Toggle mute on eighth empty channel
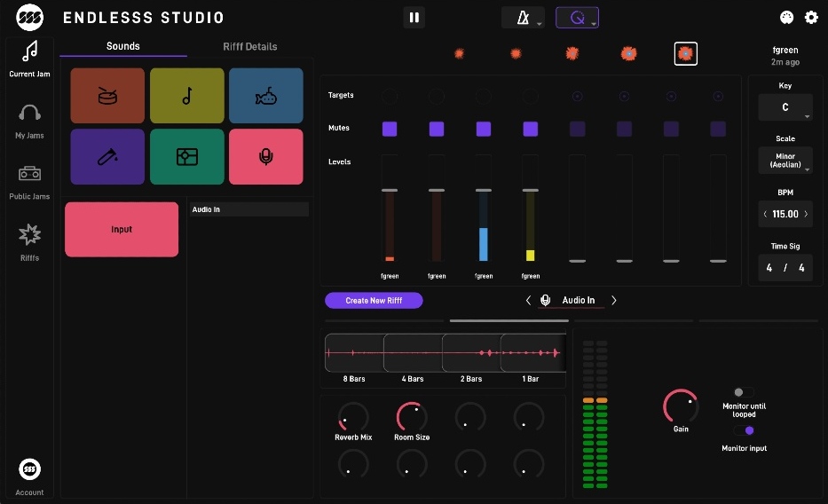The width and height of the screenshot is (828, 504). (x=718, y=129)
